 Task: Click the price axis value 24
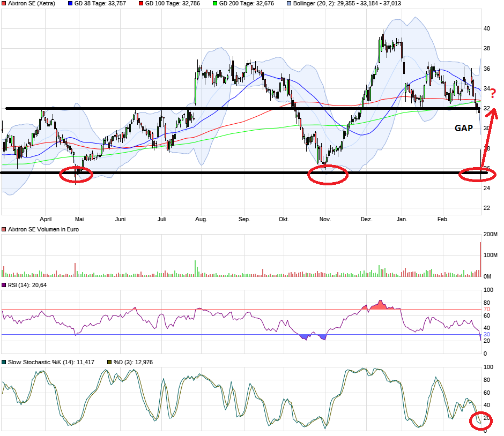coord(487,188)
